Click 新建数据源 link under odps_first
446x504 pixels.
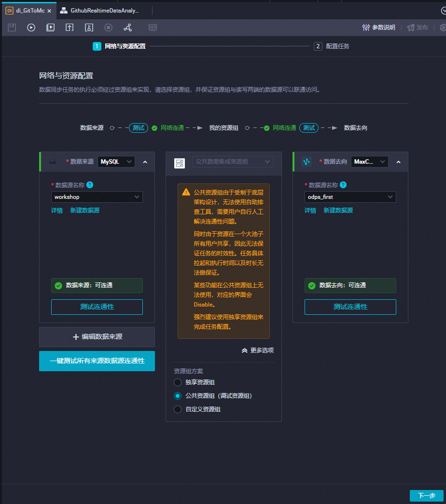(x=338, y=210)
